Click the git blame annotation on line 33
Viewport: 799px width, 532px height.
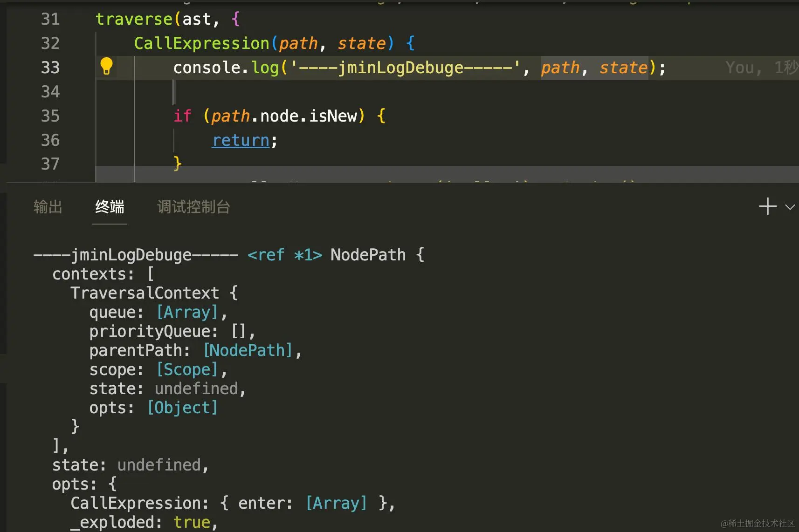click(x=761, y=68)
